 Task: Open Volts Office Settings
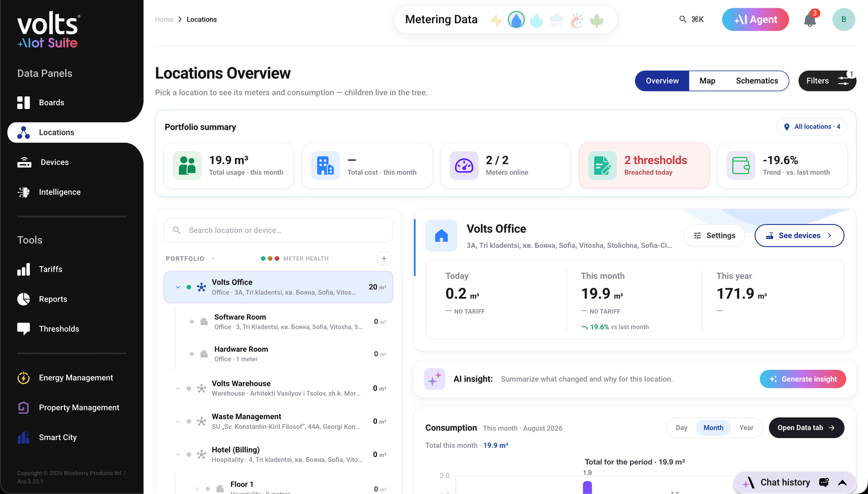(x=714, y=235)
